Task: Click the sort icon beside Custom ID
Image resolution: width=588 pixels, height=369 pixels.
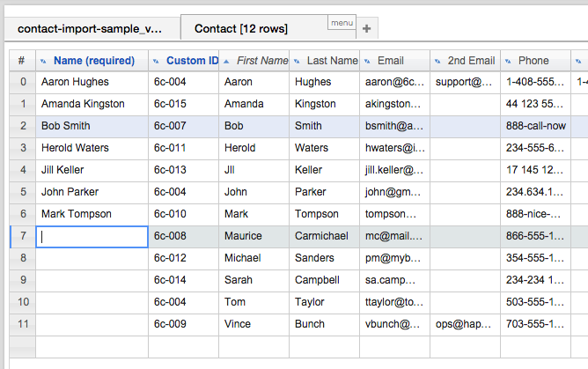Action: tap(157, 62)
